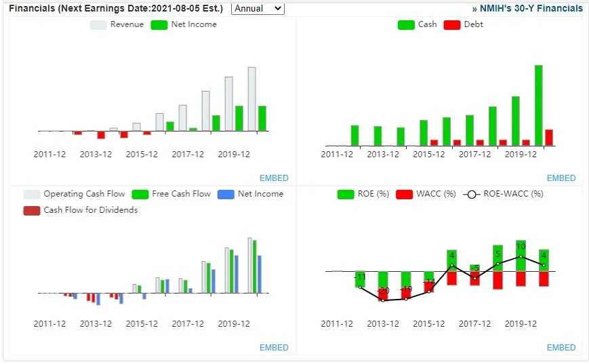Toggle Operating Cash Flow legend swatch
The width and height of the screenshot is (589, 364).
32,195
